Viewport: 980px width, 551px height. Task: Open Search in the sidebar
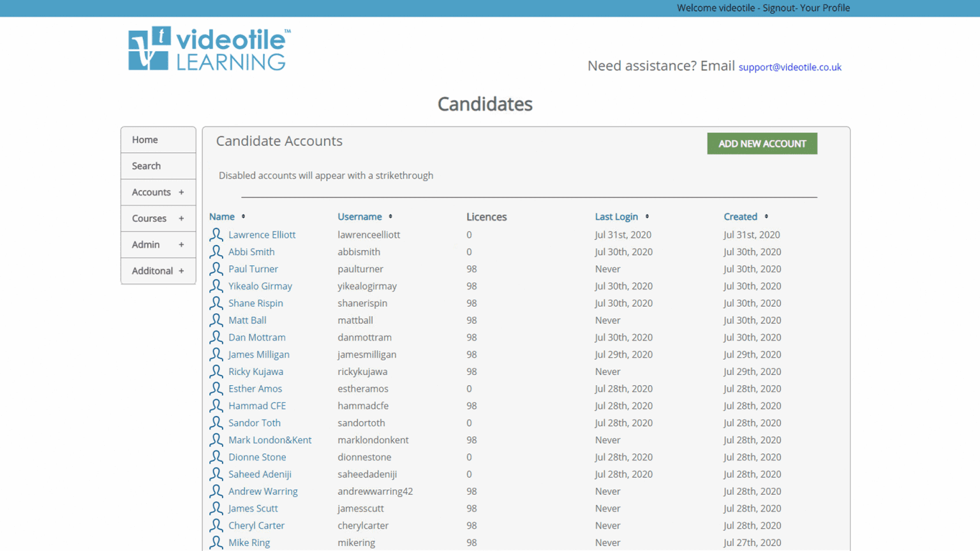click(x=158, y=166)
